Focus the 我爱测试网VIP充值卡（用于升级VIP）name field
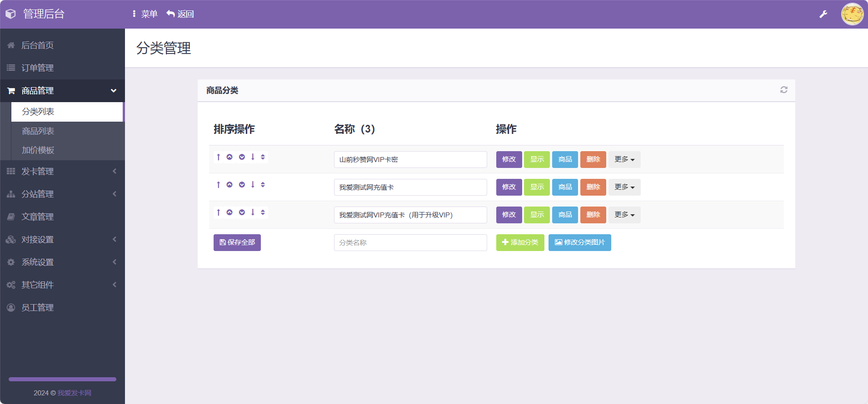 410,215
